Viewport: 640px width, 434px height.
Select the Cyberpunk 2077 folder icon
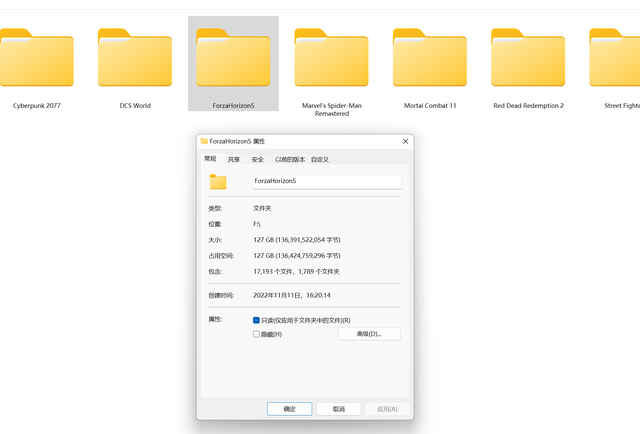[37, 58]
